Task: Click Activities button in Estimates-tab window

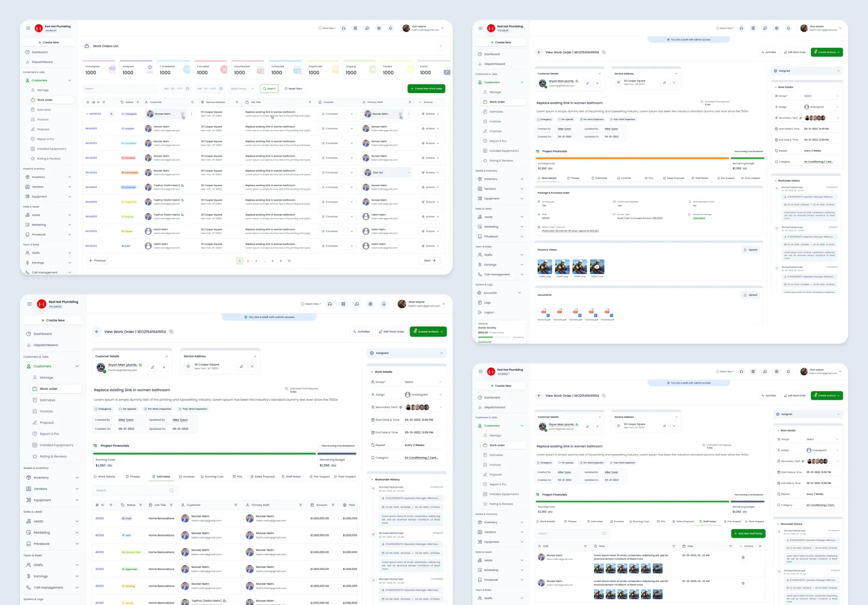Action: [x=361, y=332]
